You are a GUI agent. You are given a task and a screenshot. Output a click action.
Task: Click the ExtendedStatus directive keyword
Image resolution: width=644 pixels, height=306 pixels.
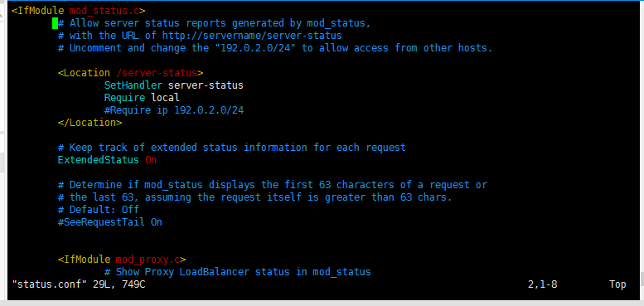(98, 160)
